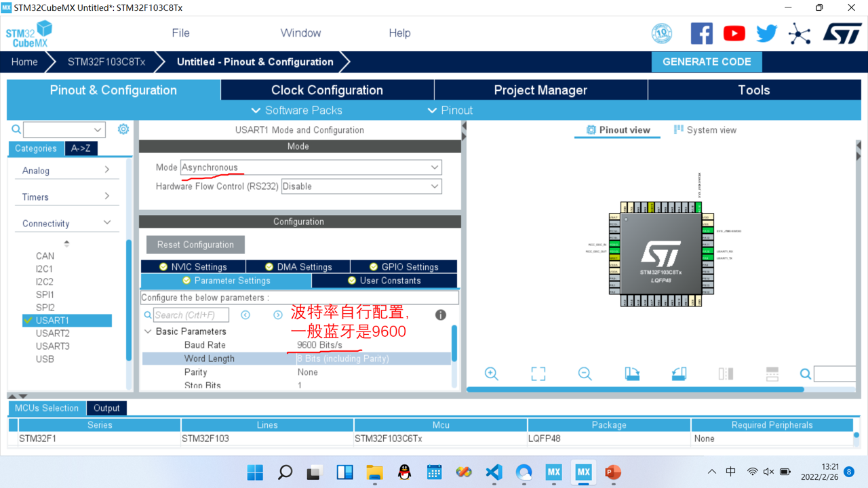The height and width of the screenshot is (488, 868).
Task: Zoom in on the pinout view
Action: [x=492, y=373]
